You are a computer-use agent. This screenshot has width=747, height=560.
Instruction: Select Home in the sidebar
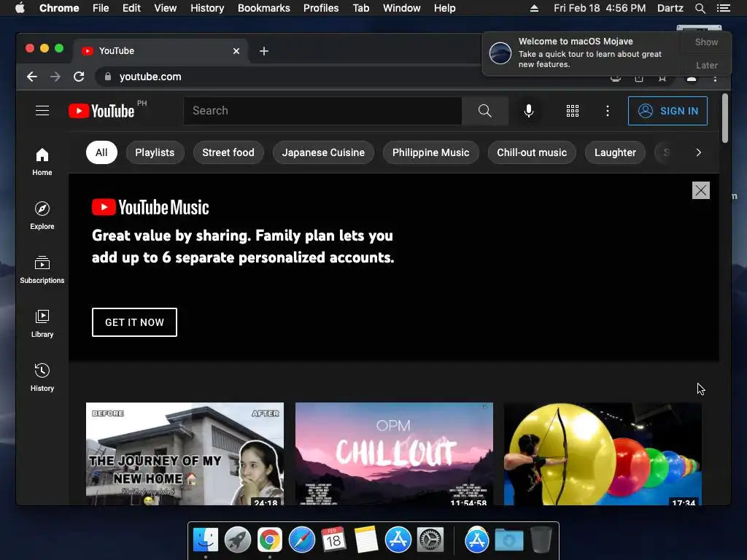click(42, 162)
